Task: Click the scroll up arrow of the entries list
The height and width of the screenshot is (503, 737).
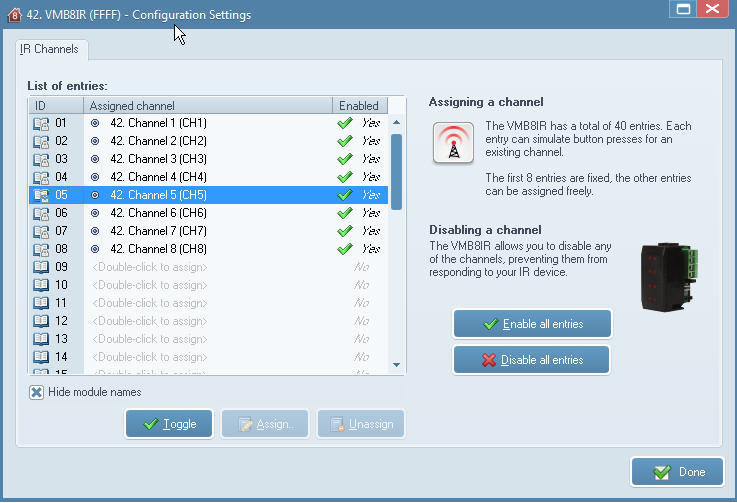Action: 396,123
